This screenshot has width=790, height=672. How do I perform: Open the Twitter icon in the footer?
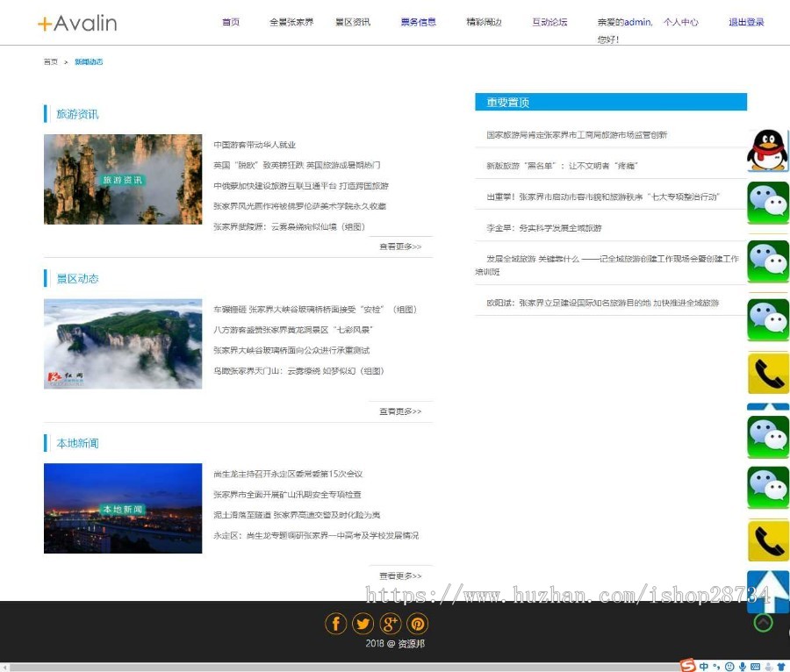click(x=363, y=624)
